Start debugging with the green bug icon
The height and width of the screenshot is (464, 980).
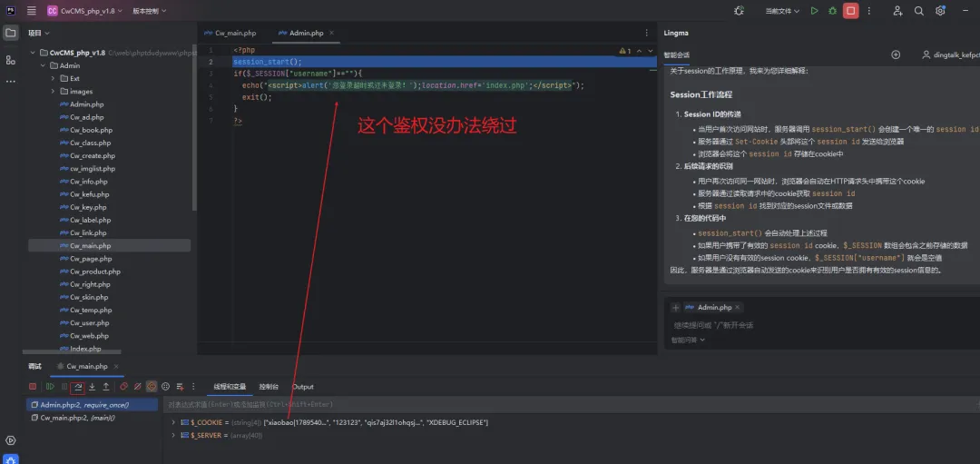832,11
